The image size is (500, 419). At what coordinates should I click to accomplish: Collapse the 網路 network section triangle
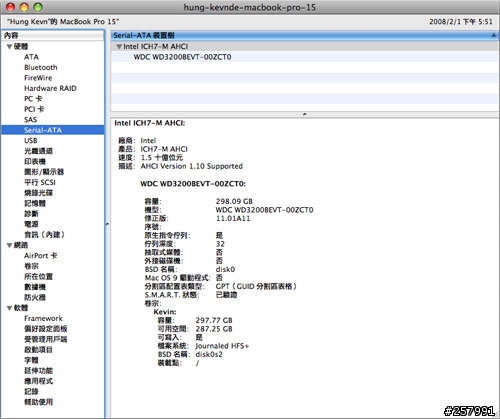click(9, 245)
